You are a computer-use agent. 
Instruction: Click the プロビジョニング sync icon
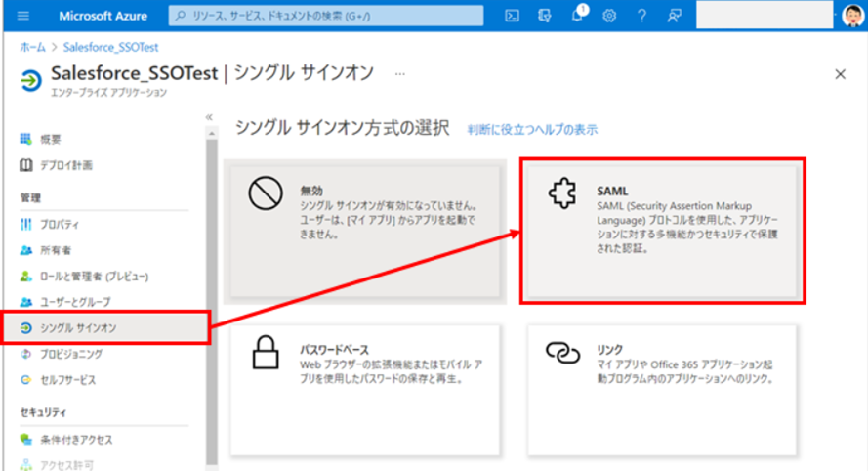pyautogui.click(x=26, y=354)
